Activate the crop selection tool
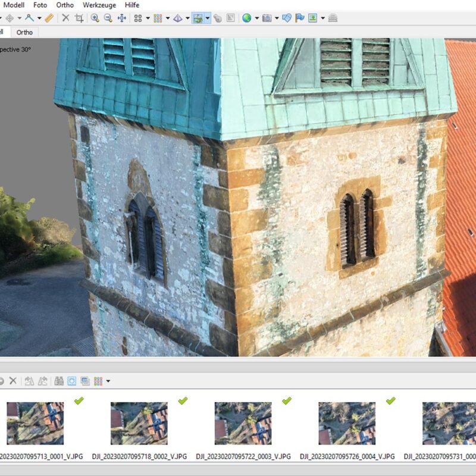 (79, 18)
